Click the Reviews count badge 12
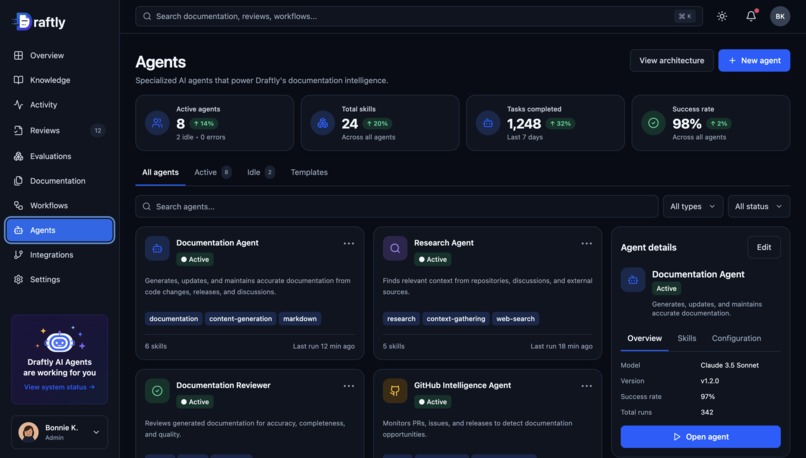 98,131
